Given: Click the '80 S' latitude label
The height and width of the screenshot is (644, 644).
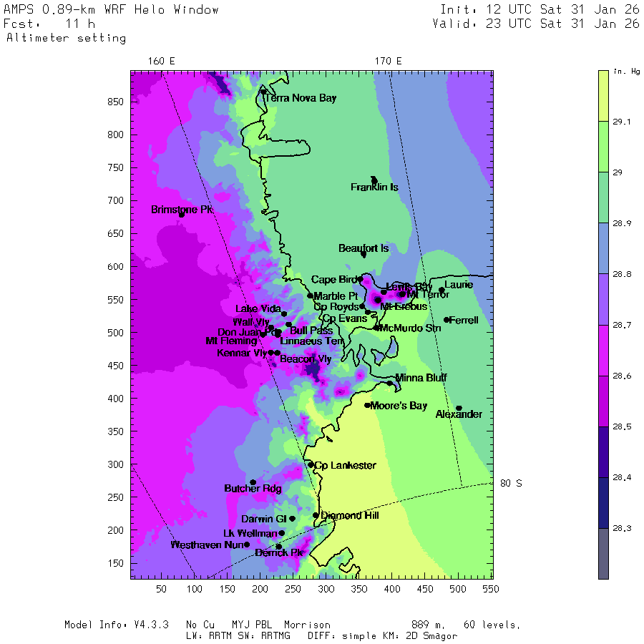Looking at the screenshot, I should [511, 484].
